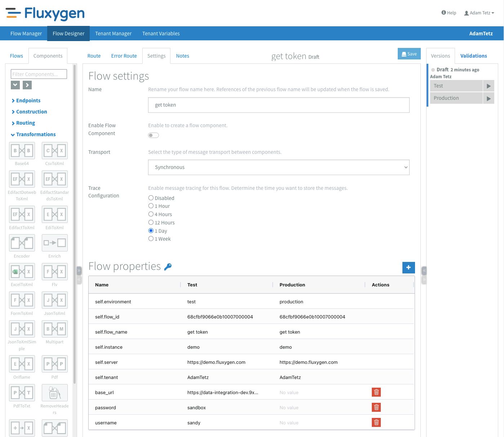Click the CsvToXml component icon

click(54, 151)
